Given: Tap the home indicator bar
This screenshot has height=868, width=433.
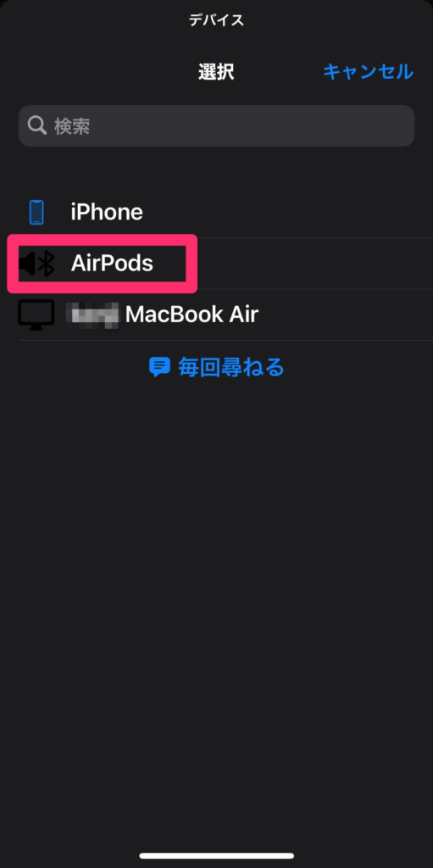Looking at the screenshot, I should [x=217, y=855].
